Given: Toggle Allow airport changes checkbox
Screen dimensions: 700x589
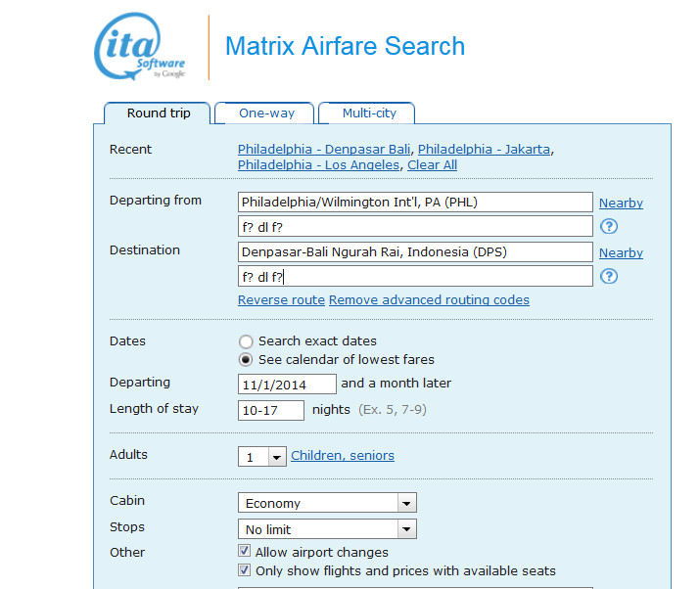Looking at the screenshot, I should (244, 551).
